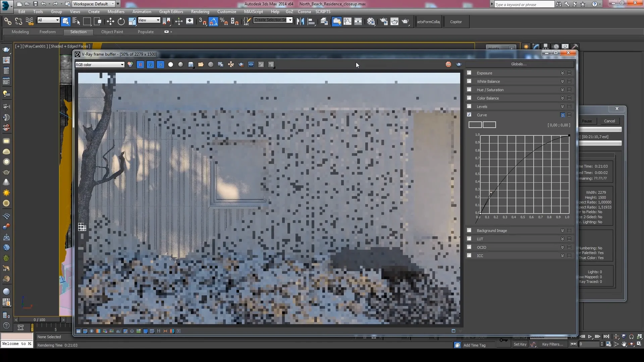Toggle the red channel in frame buffer

(141, 64)
